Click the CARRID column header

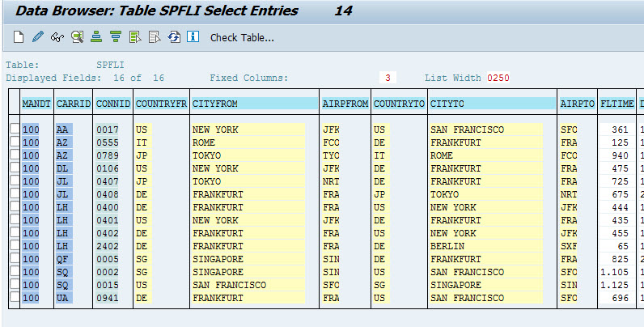(x=73, y=104)
